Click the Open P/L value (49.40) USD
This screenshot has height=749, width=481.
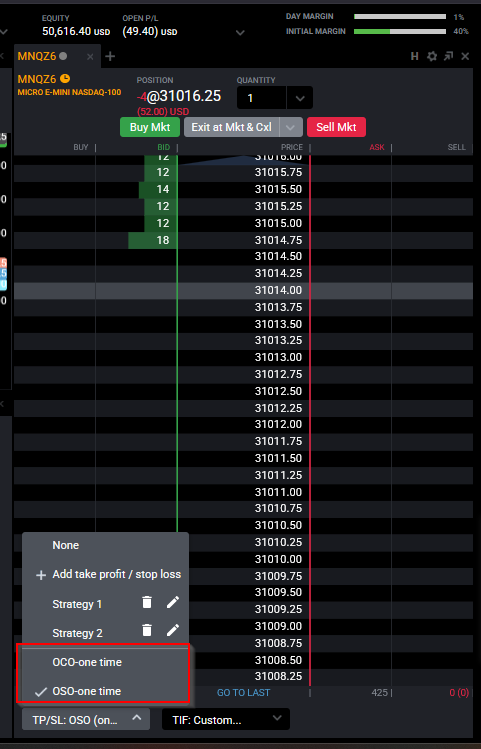point(150,32)
